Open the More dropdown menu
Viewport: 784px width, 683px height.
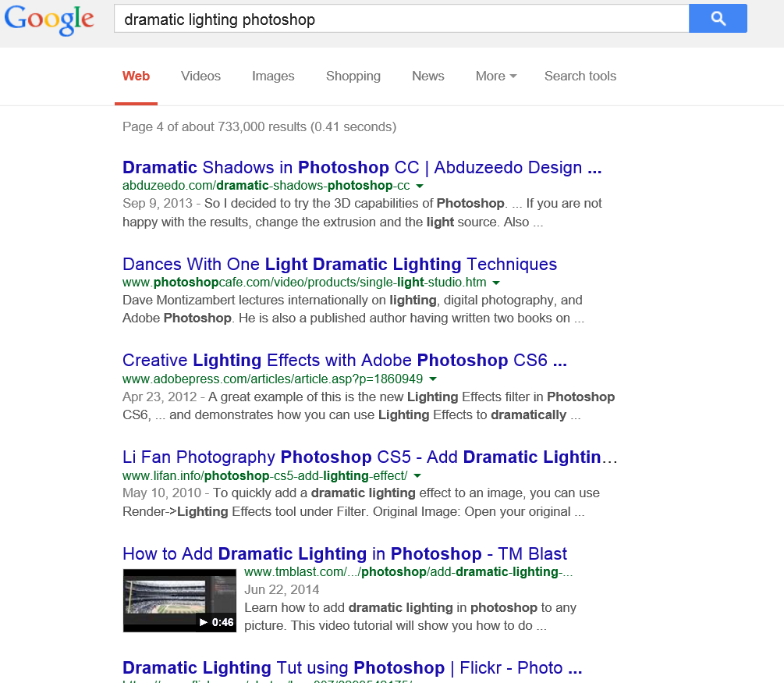496,76
